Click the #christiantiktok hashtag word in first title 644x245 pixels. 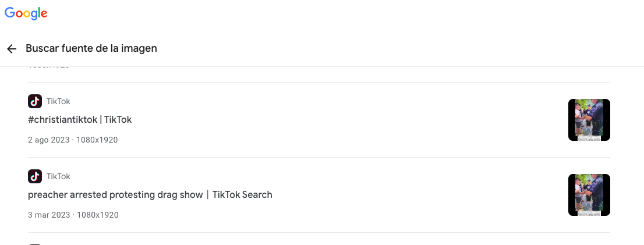pos(63,120)
